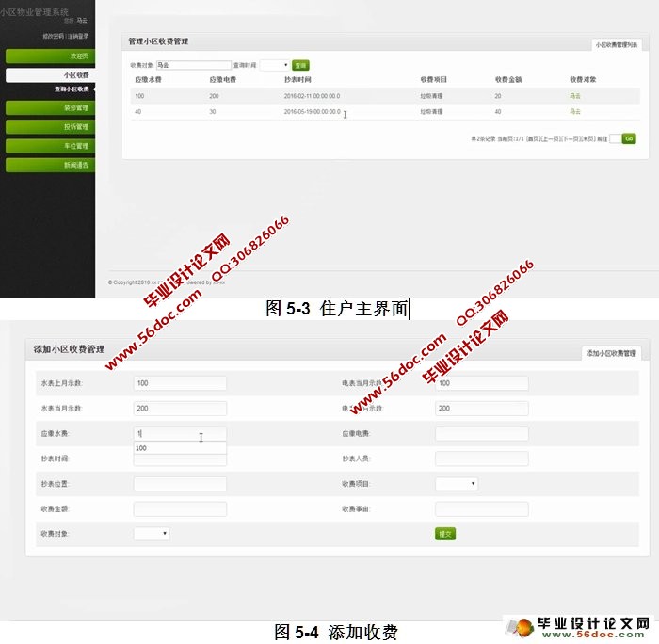Open the 收费对象 dropdown in the form
The width and height of the screenshot is (659, 644).
[152, 534]
